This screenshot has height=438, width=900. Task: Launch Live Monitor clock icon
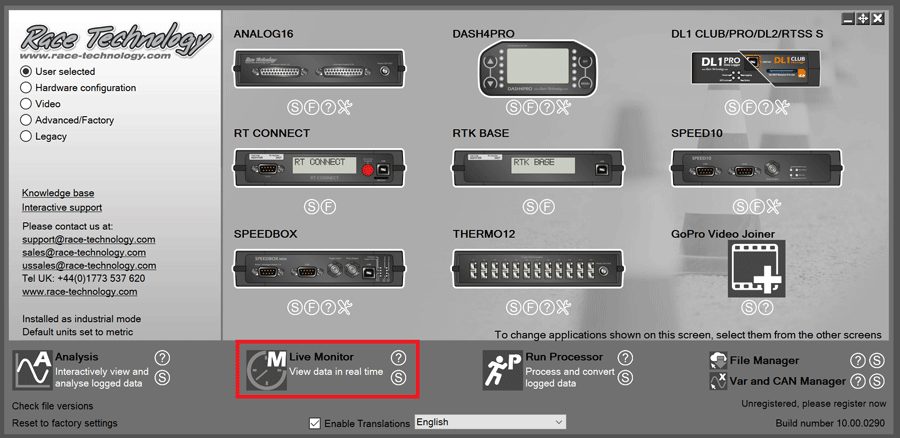[267, 371]
